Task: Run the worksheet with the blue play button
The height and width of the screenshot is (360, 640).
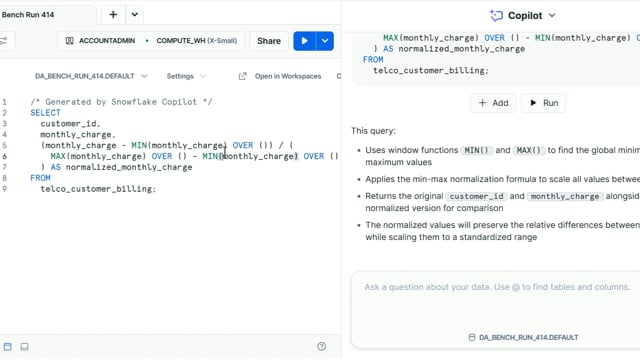Action: point(304,41)
